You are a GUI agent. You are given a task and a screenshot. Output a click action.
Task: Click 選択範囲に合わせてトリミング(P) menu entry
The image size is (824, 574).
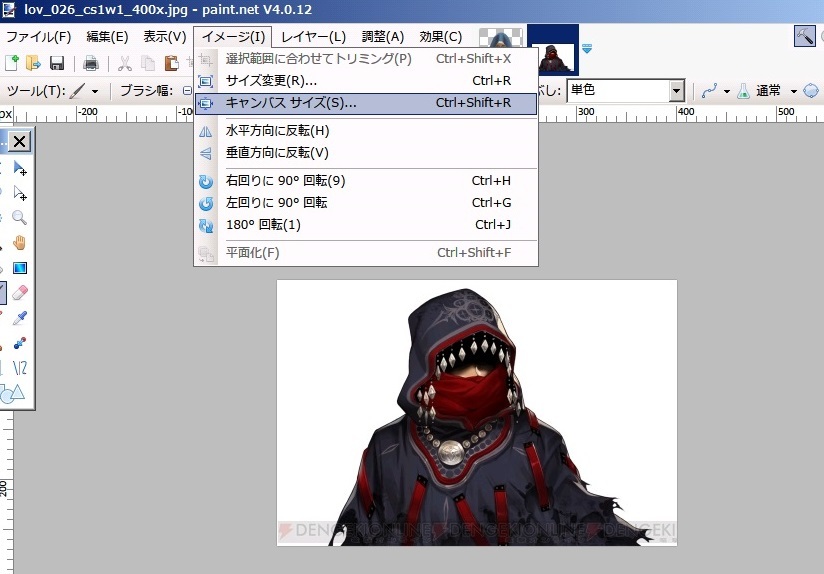[366, 59]
